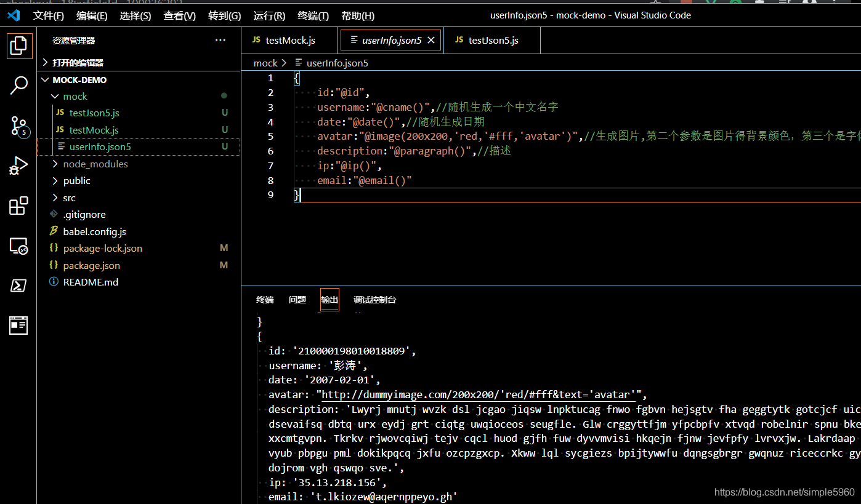Switch to the Terminal (终端) panel tab
The image size is (861, 504).
(x=265, y=300)
